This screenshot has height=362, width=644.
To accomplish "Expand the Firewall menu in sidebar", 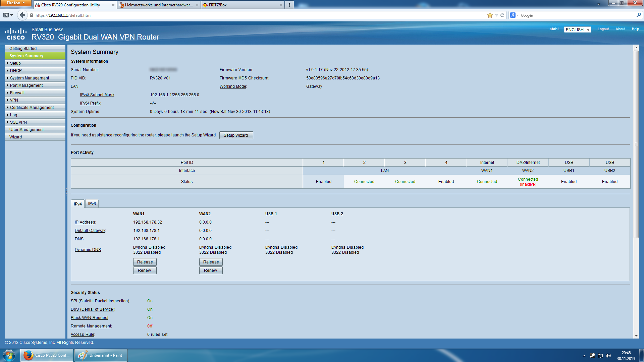I will 17,93.
